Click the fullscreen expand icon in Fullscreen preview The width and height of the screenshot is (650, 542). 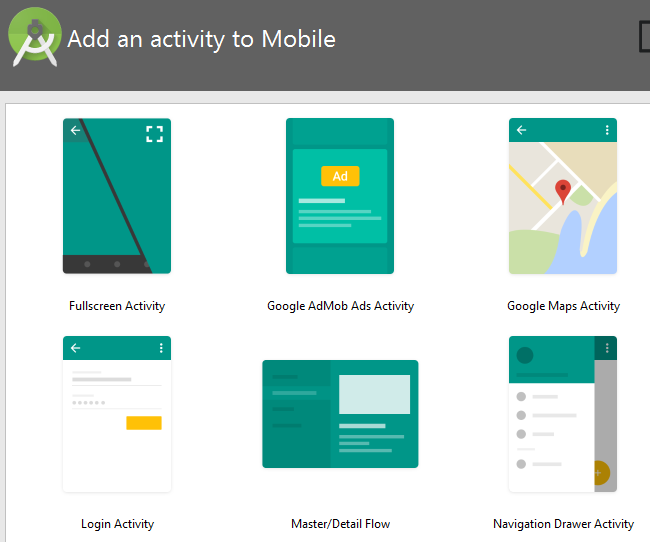[154, 134]
